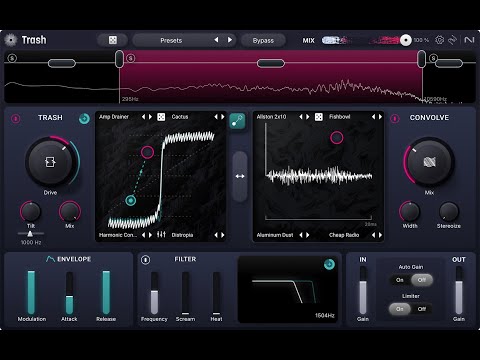Click the OUT Gain slider

[459, 291]
